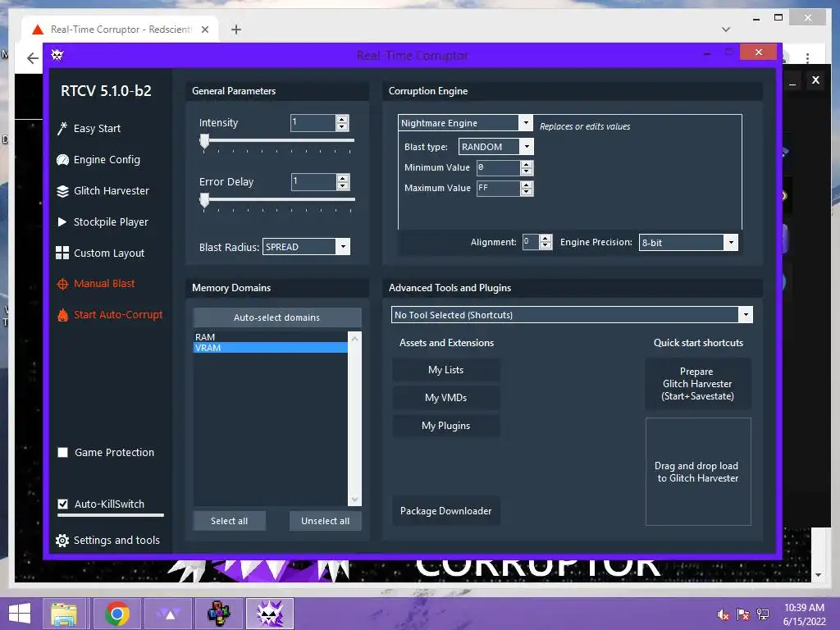Open Chrome from taskbar
Screen dimensions: 840x630
(x=117, y=614)
